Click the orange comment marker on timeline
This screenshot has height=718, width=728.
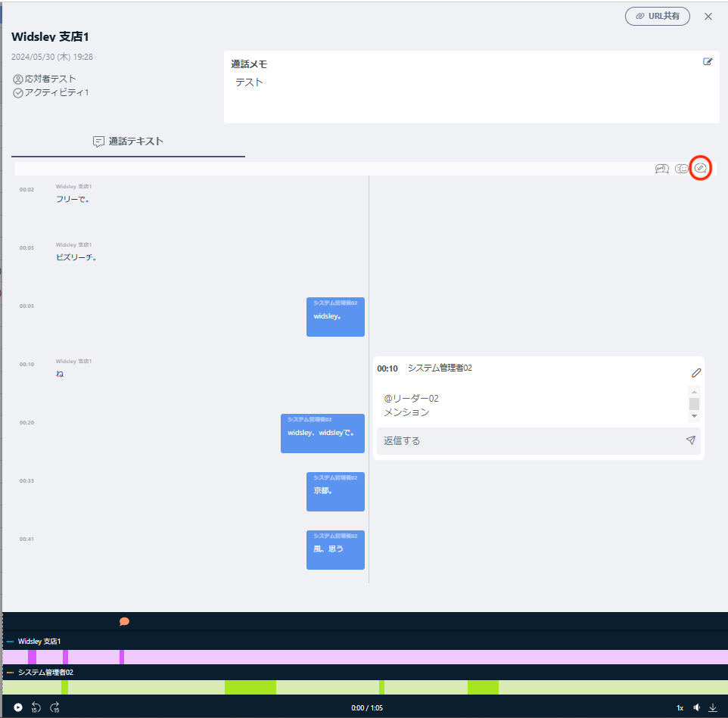click(x=124, y=621)
